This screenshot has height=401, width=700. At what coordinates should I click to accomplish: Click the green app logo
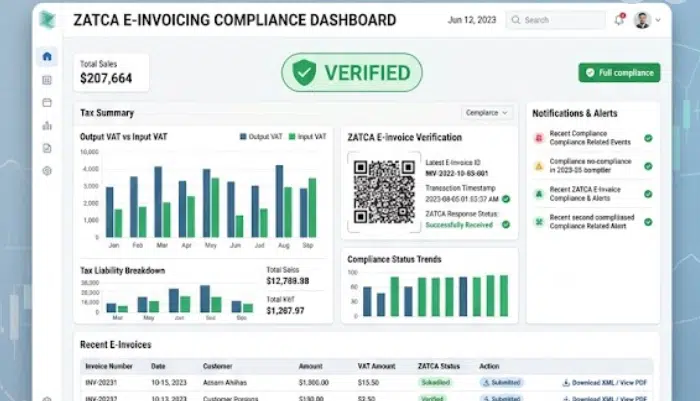pyautogui.click(x=47, y=20)
